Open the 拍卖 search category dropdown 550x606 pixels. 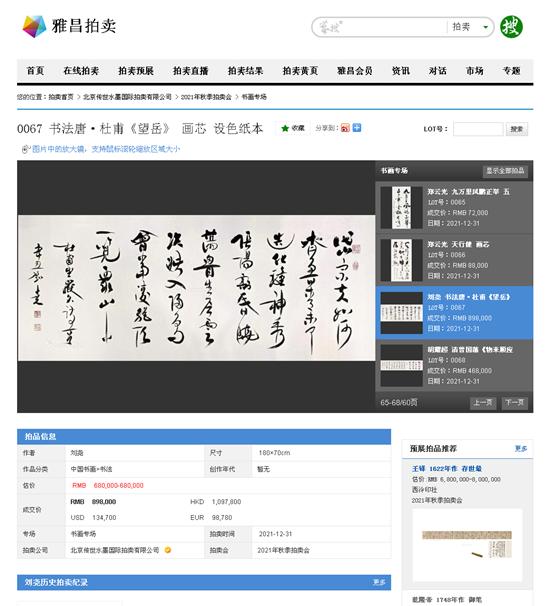(x=470, y=27)
